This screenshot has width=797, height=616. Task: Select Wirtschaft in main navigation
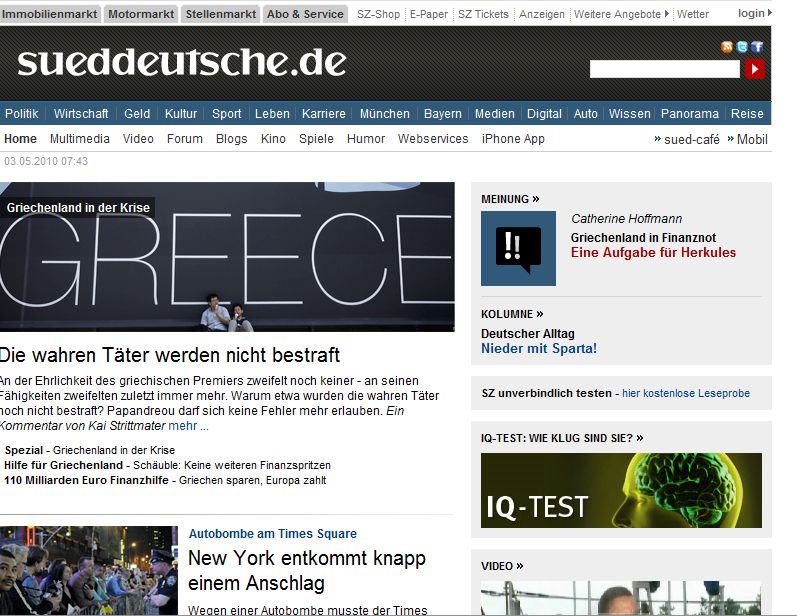tap(81, 113)
